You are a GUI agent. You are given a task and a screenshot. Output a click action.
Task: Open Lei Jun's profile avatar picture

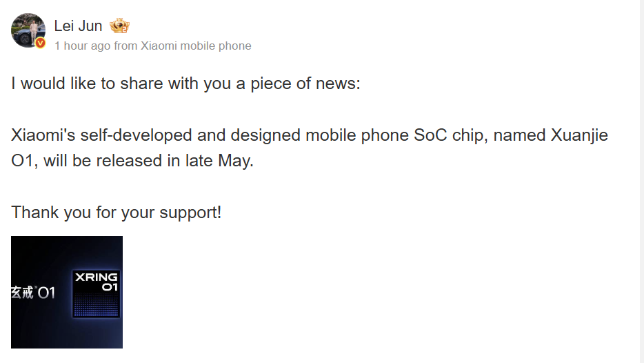(x=28, y=30)
